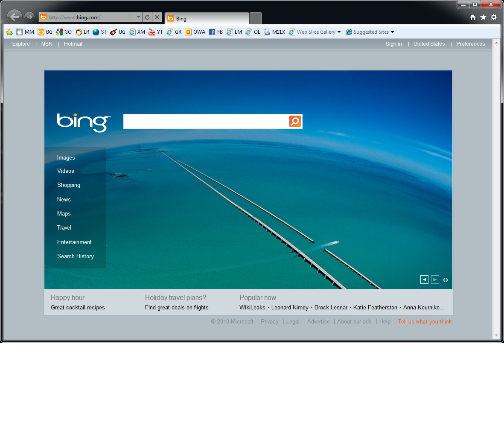504x437 pixels.
Task: Open the MSN link
Action: pos(47,44)
